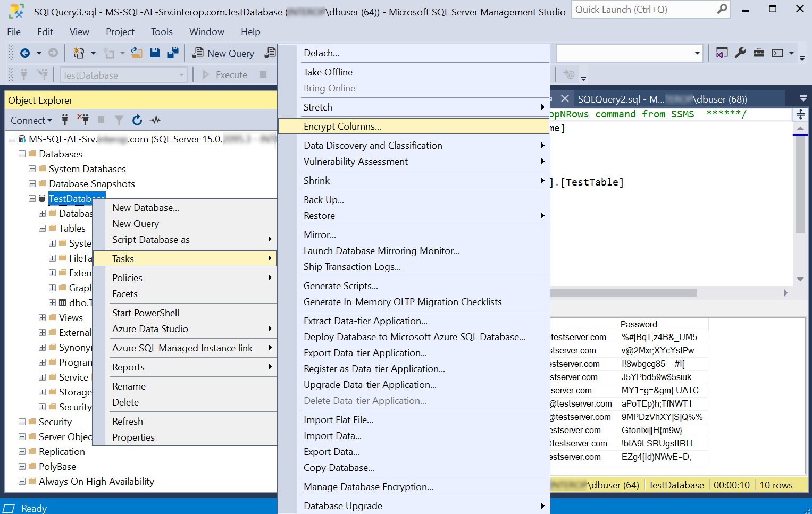The width and height of the screenshot is (812, 514).
Task: Open the View menu
Action: 79,32
